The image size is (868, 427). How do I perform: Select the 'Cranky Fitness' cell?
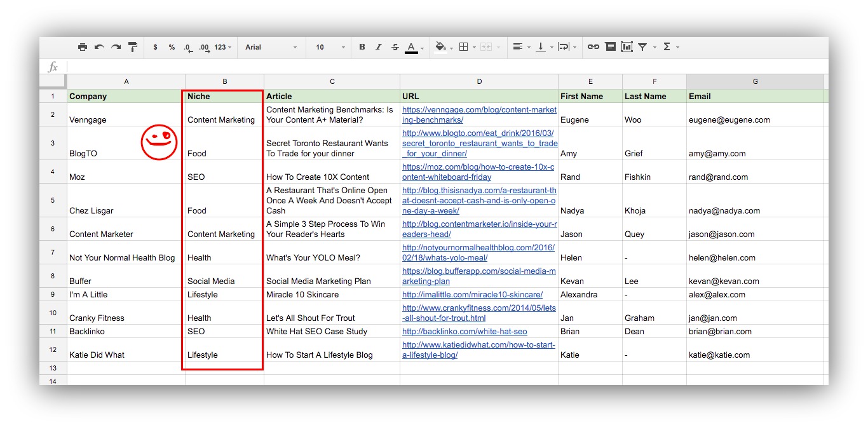click(126, 313)
